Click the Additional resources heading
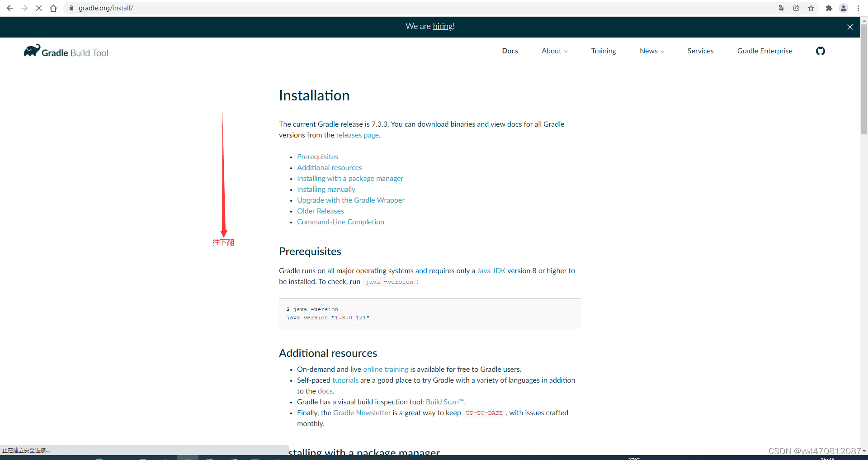Screen dimensions: 868x460 click(328, 353)
